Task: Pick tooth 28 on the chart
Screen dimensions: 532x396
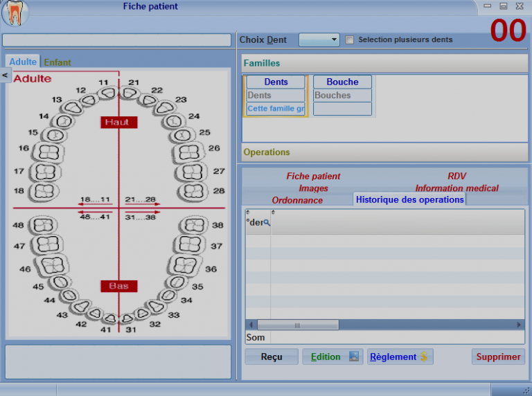Action: [193, 192]
